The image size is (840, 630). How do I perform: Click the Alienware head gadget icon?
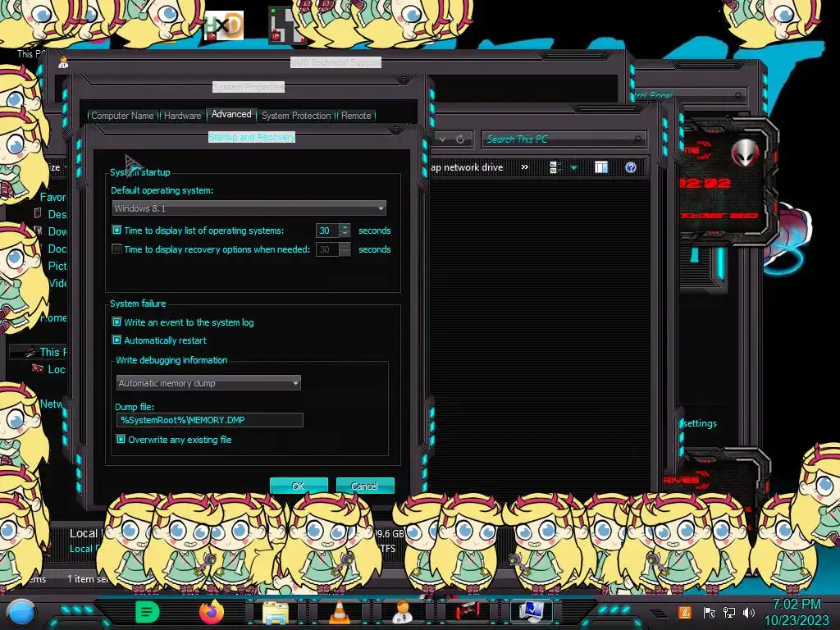click(745, 152)
